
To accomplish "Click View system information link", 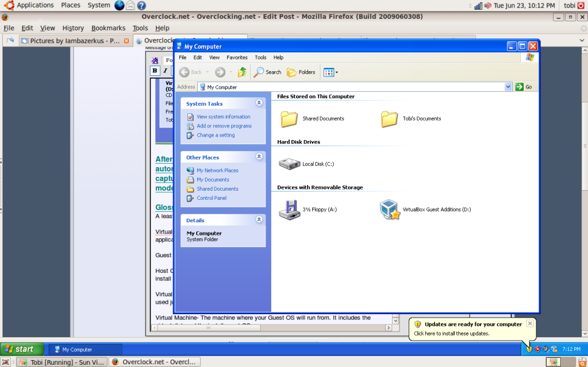I will click(x=223, y=117).
